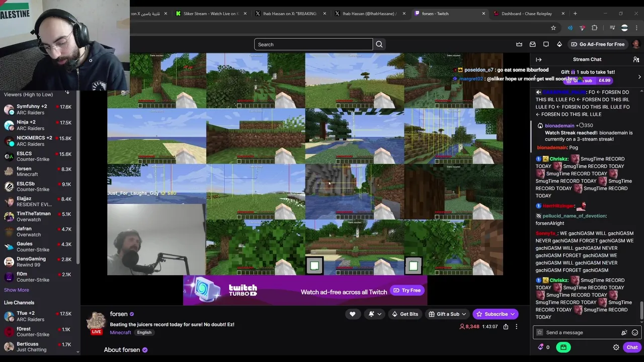
Task: Open TimTheTatman Overwatch channel
Action: (38, 217)
